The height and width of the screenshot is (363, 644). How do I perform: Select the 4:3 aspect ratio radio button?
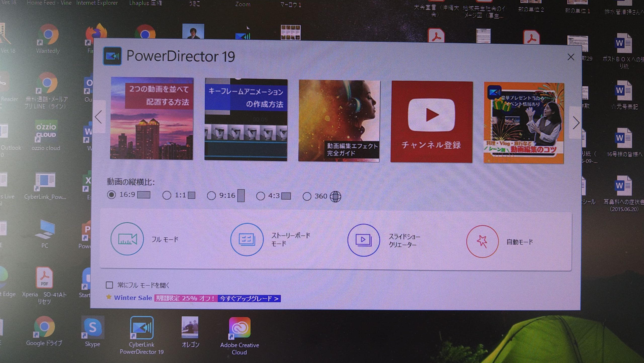261,196
